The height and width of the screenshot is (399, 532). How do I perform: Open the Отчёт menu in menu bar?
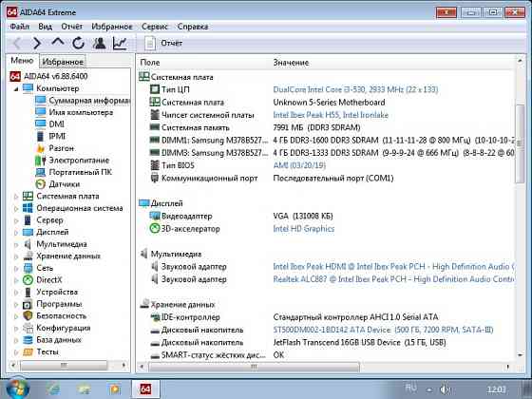point(71,27)
